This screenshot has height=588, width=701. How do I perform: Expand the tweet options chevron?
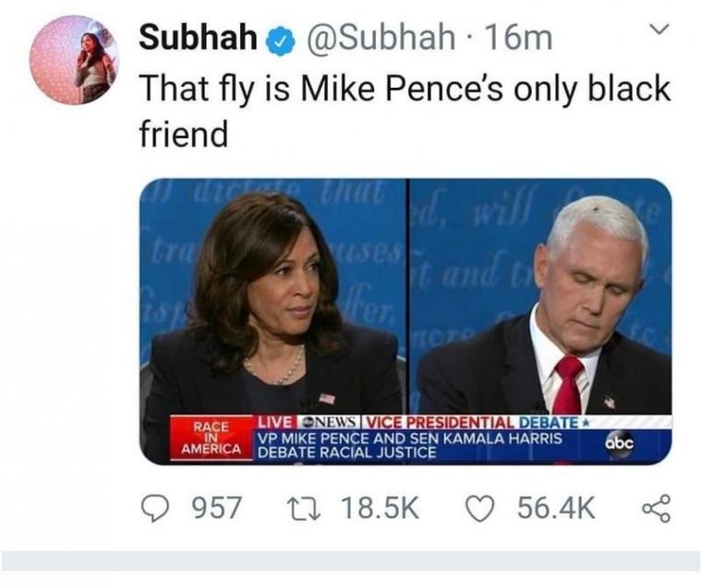click(657, 32)
